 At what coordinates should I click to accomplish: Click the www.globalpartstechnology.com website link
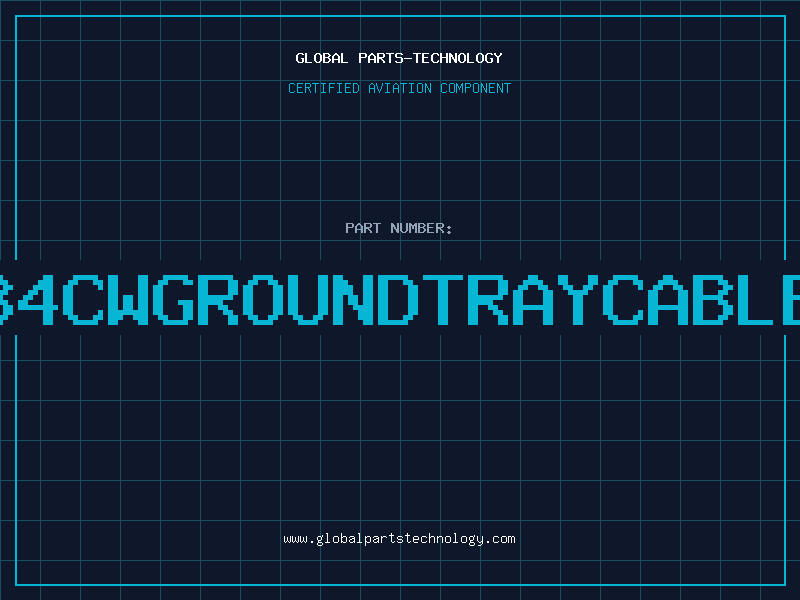(399, 539)
